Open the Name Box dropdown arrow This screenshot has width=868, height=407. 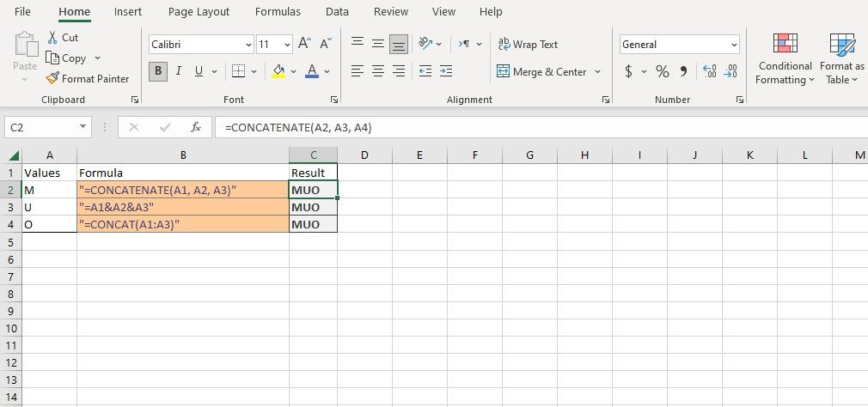coord(83,127)
